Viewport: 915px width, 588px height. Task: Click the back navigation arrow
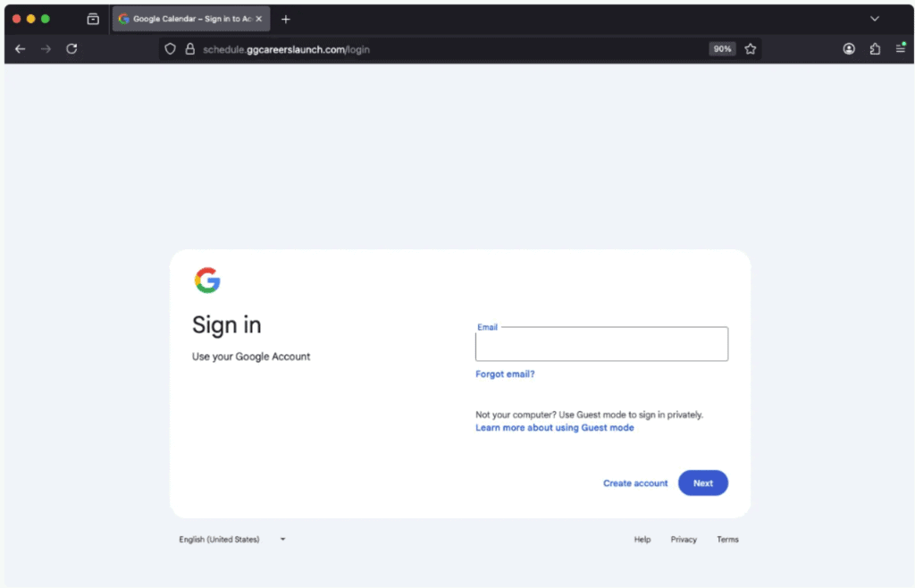21,49
